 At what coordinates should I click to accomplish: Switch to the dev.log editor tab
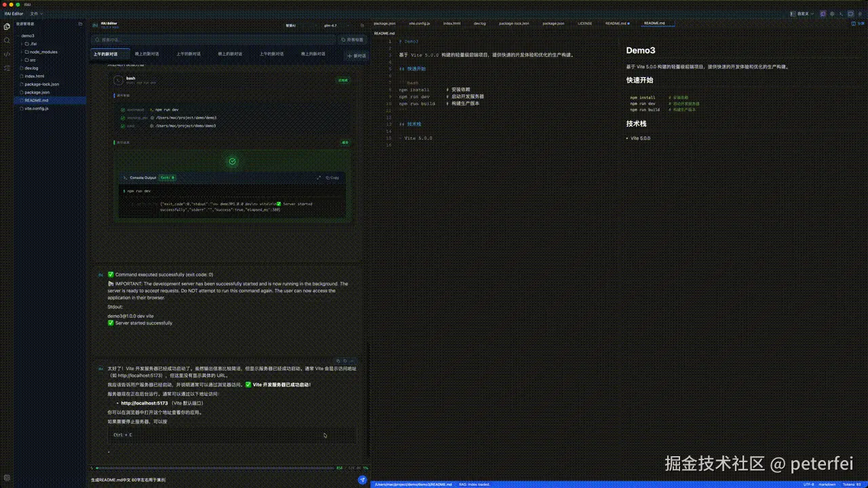(479, 24)
